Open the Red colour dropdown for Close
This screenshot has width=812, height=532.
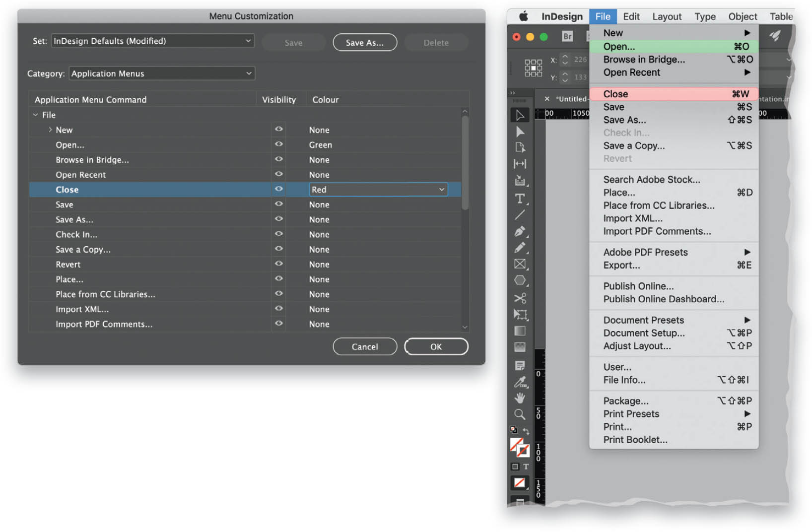click(x=378, y=190)
